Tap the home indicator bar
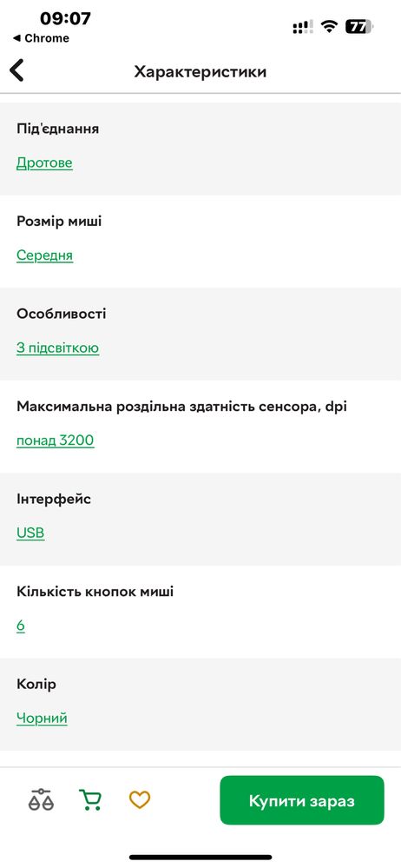 click(x=200, y=857)
